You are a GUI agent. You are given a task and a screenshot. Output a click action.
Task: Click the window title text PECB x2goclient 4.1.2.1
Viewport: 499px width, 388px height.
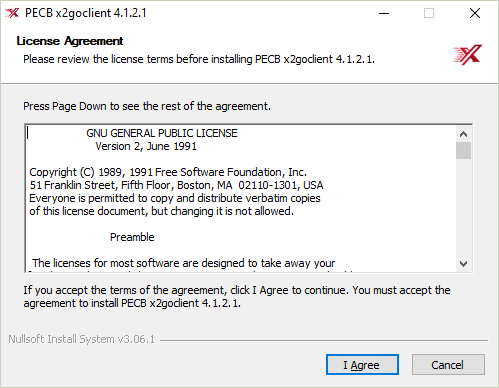[86, 13]
